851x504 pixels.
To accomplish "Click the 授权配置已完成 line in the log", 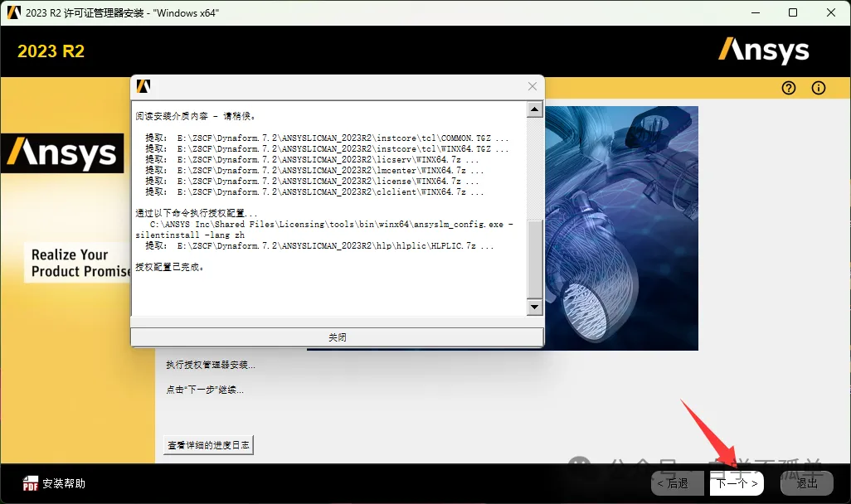I will point(170,267).
